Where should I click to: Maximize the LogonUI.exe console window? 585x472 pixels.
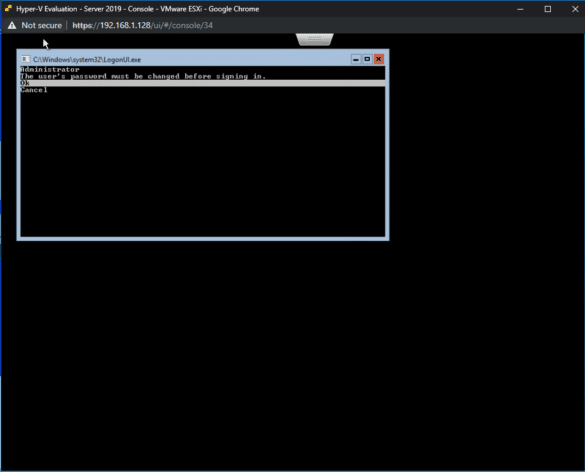pyautogui.click(x=367, y=59)
